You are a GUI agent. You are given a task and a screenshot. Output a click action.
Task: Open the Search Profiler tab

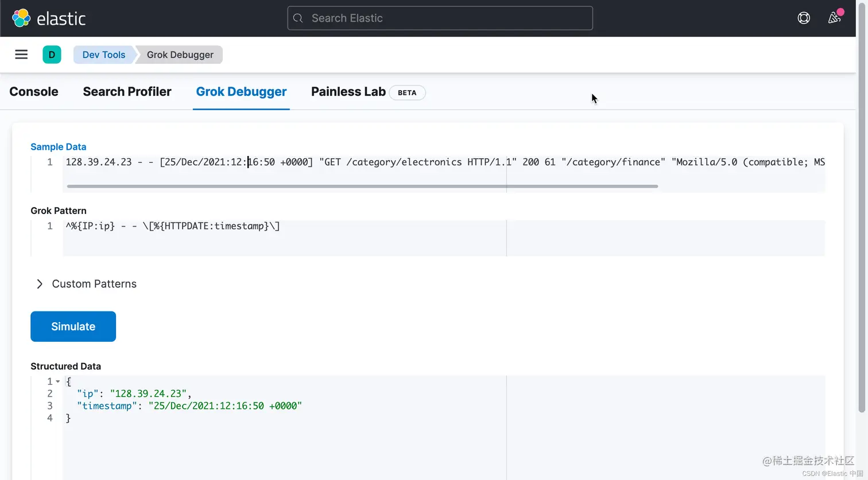(127, 92)
